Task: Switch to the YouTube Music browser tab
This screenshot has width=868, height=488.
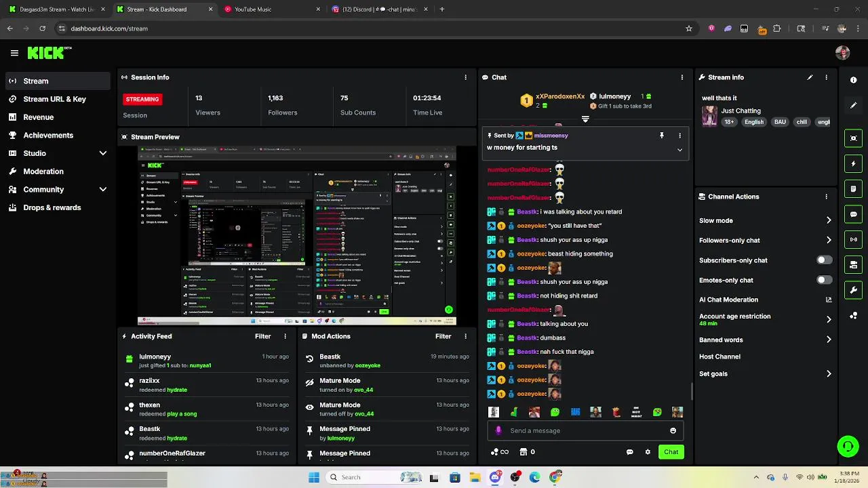Action: click(271, 9)
